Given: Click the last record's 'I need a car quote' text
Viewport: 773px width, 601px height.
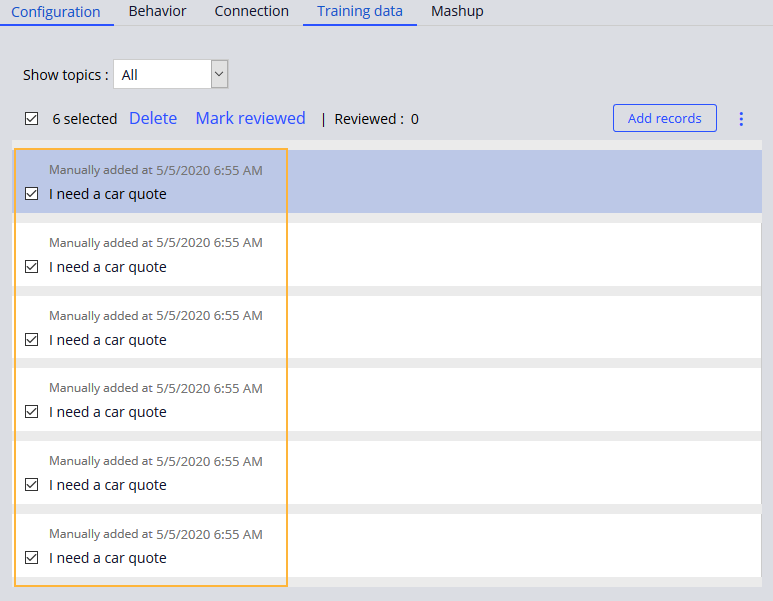Looking at the screenshot, I should click(x=108, y=558).
